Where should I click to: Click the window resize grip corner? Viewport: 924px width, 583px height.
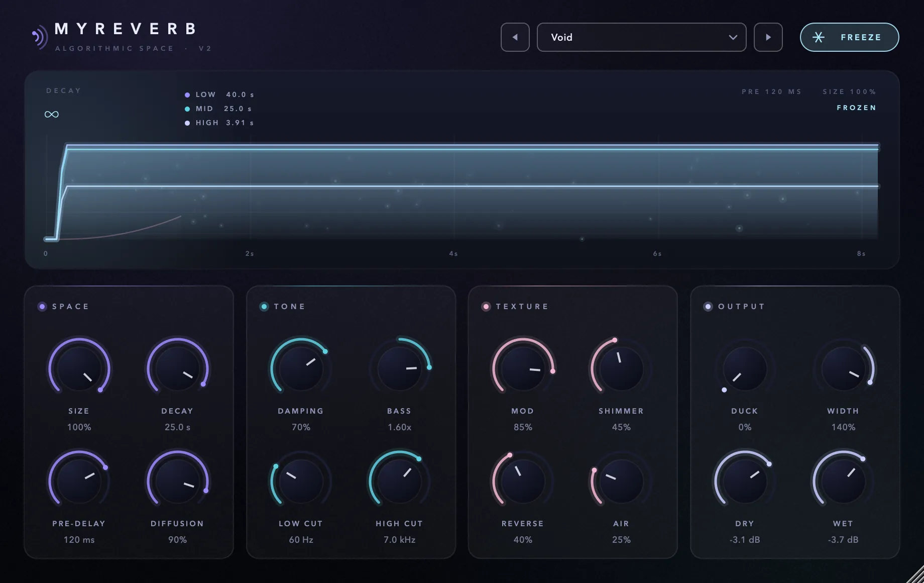click(916, 575)
